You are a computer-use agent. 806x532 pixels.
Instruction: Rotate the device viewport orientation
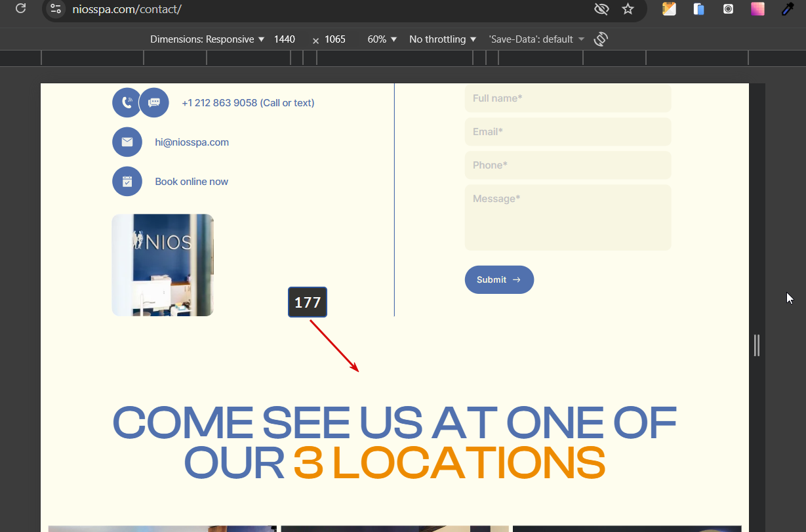click(601, 39)
